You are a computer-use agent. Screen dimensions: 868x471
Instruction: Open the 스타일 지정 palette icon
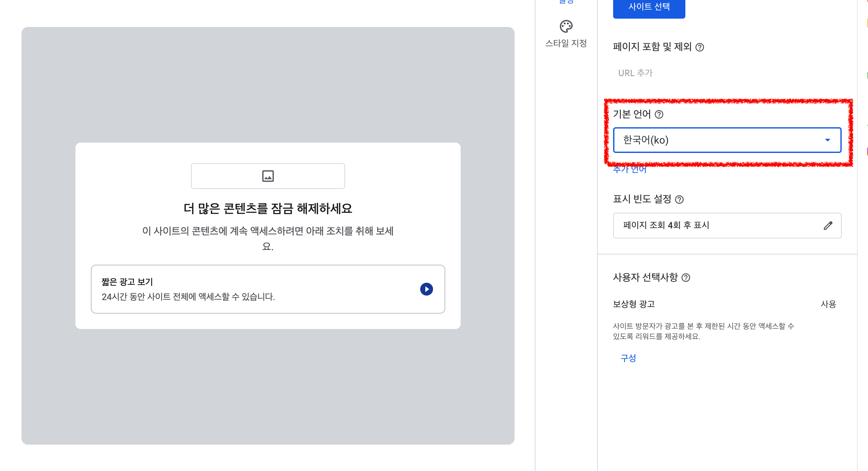tap(567, 26)
